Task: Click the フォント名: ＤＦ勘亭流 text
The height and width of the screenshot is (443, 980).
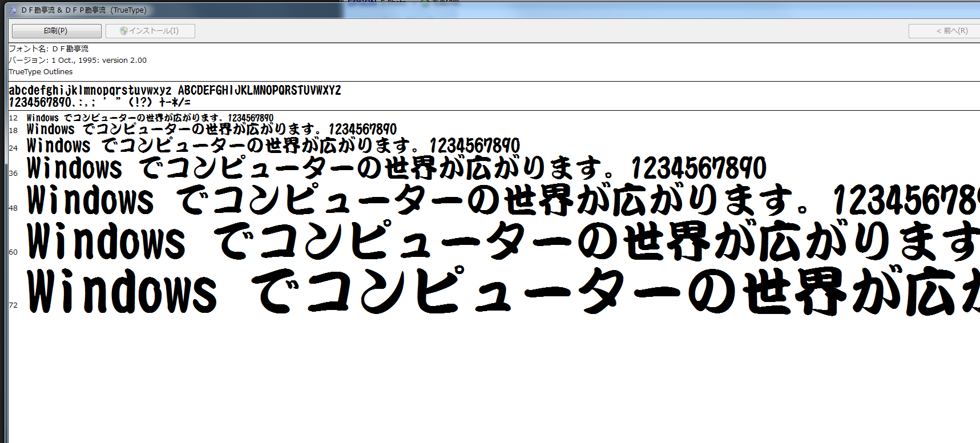Action: coord(49,49)
